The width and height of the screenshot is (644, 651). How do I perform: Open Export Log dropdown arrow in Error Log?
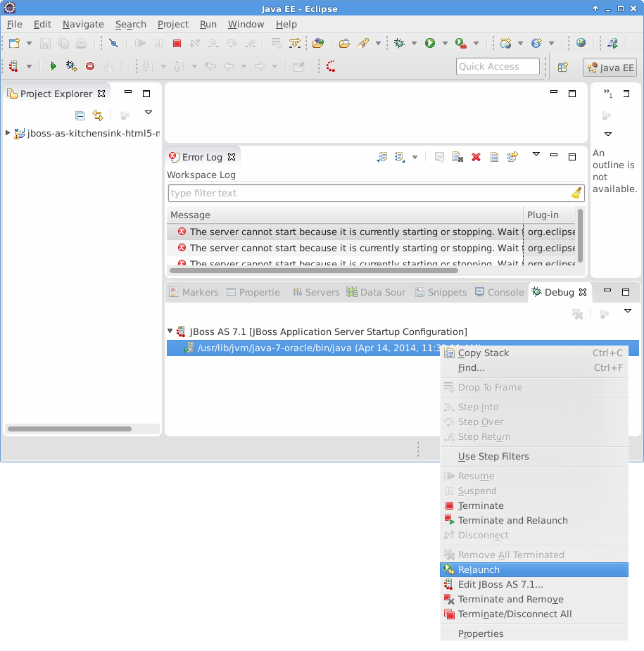(x=415, y=158)
